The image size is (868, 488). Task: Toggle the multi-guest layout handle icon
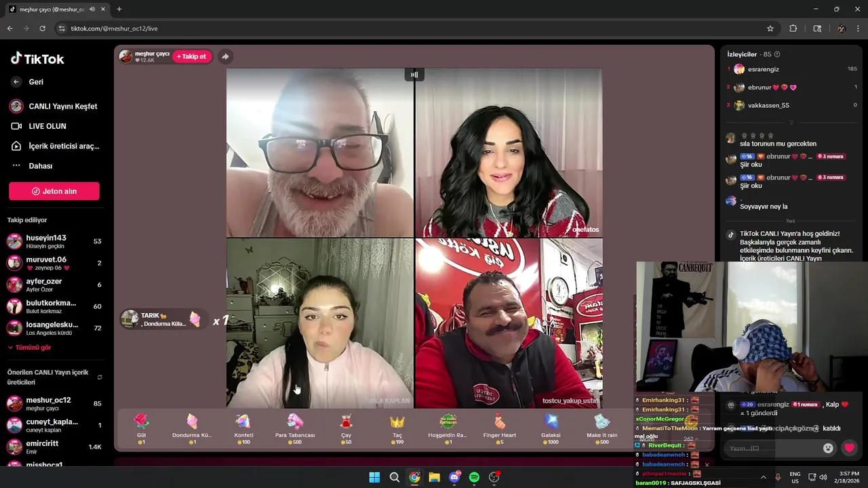414,75
